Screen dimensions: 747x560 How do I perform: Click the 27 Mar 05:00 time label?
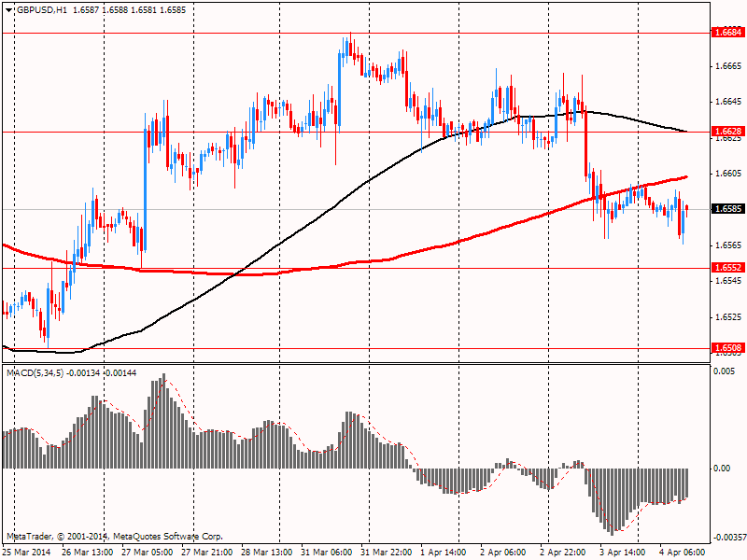click(x=148, y=553)
